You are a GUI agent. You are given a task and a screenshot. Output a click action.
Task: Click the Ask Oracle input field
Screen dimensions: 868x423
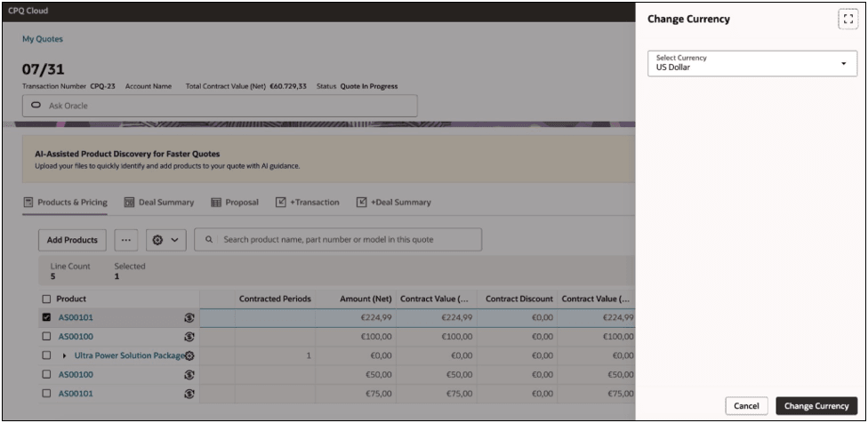(220, 106)
